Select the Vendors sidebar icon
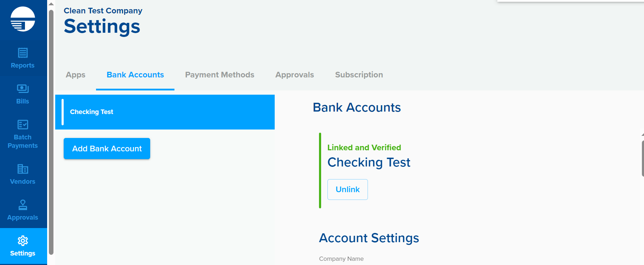 pos(23,169)
